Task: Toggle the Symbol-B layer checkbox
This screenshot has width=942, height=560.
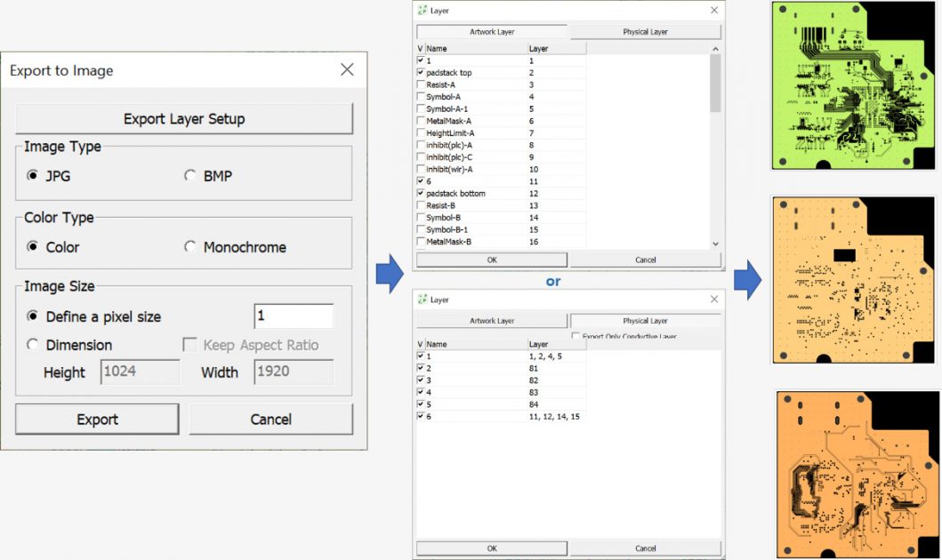Action: pyautogui.click(x=421, y=218)
